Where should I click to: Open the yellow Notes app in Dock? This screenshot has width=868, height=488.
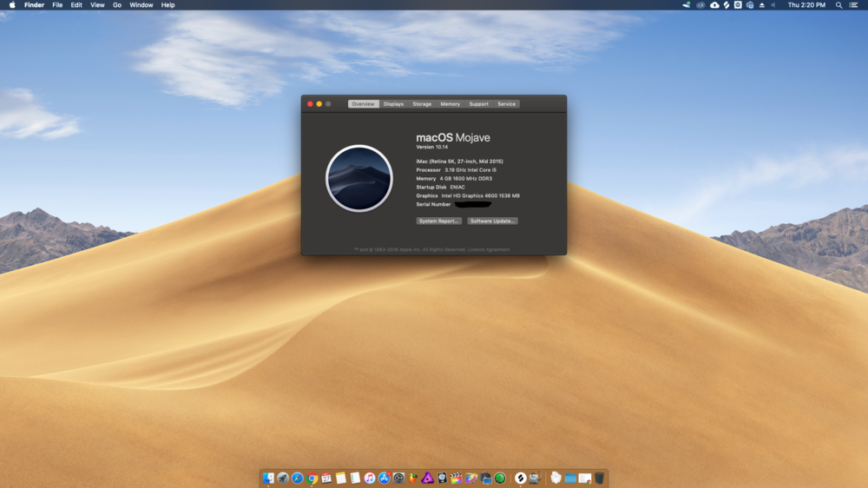(340, 478)
